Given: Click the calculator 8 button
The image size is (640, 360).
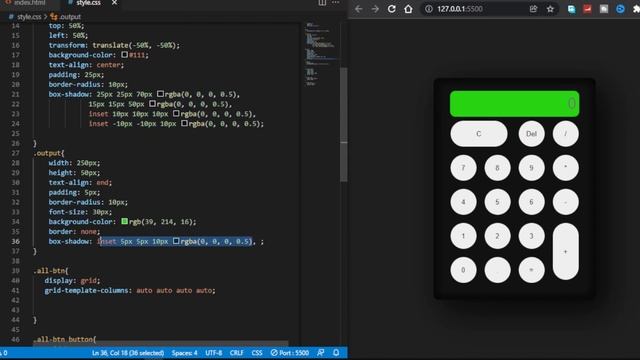Looking at the screenshot, I should tap(497, 168).
